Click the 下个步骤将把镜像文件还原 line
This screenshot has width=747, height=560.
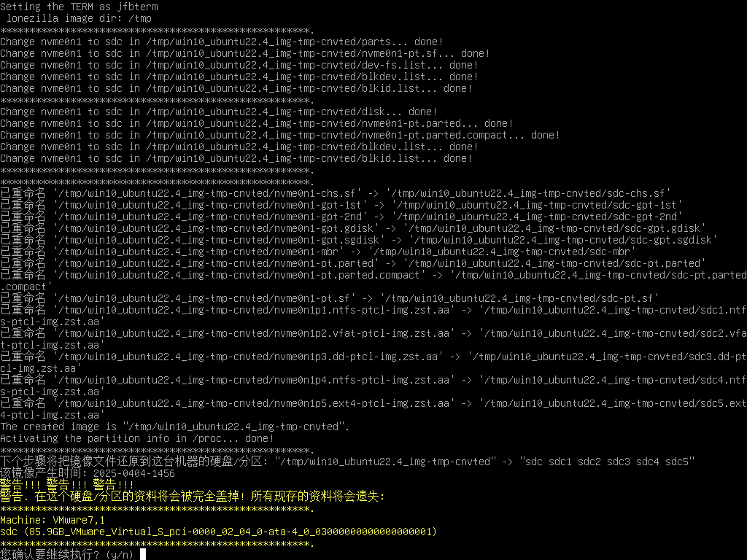pos(348,462)
